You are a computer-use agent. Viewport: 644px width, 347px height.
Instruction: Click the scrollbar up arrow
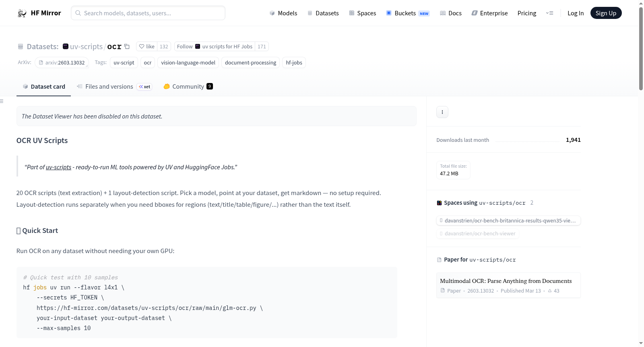[641, 3]
